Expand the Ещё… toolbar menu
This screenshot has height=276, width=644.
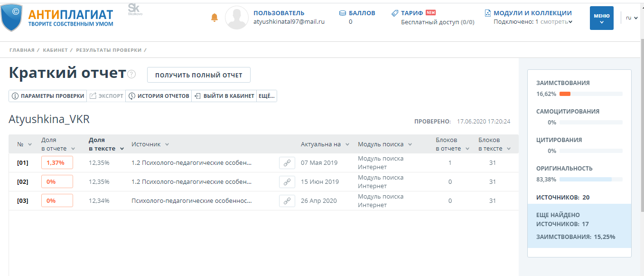266,96
